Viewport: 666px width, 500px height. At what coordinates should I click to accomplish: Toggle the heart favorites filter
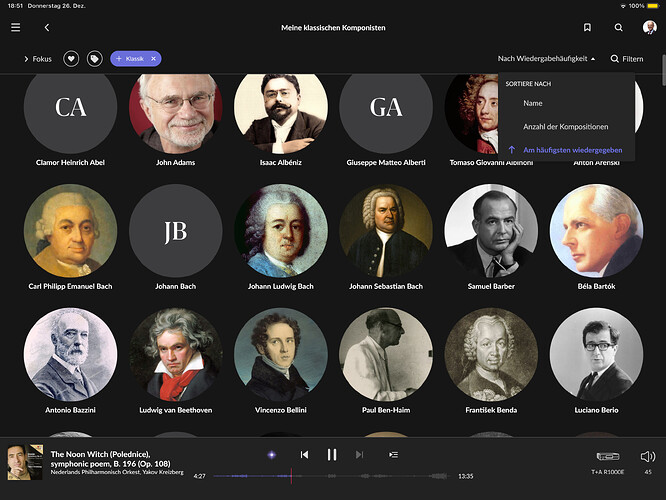tap(71, 59)
